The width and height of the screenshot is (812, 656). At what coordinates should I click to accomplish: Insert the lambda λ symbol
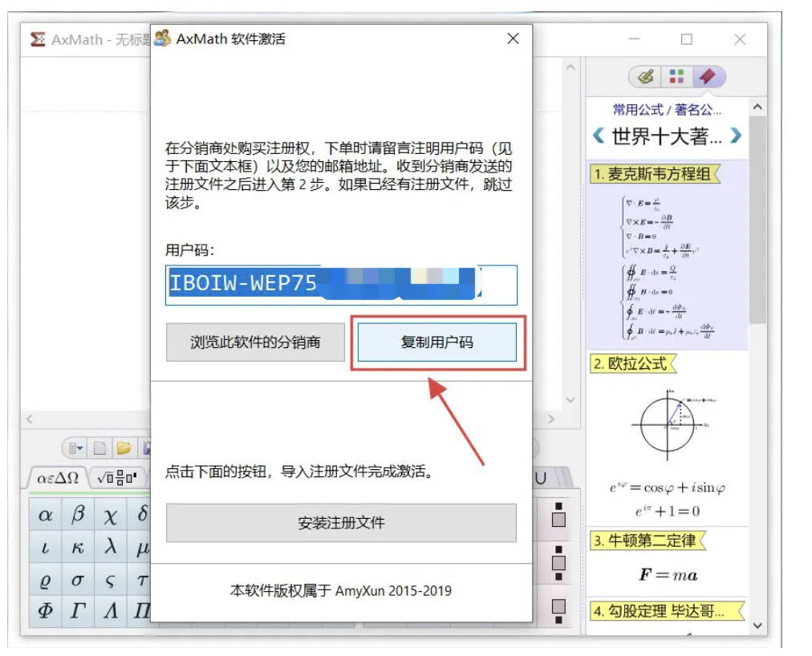(x=110, y=547)
